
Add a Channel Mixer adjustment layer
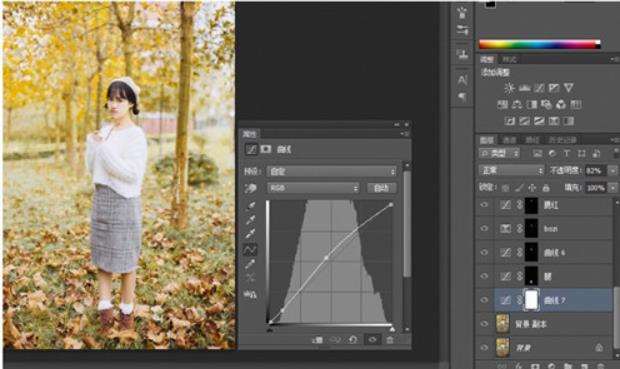(x=561, y=105)
